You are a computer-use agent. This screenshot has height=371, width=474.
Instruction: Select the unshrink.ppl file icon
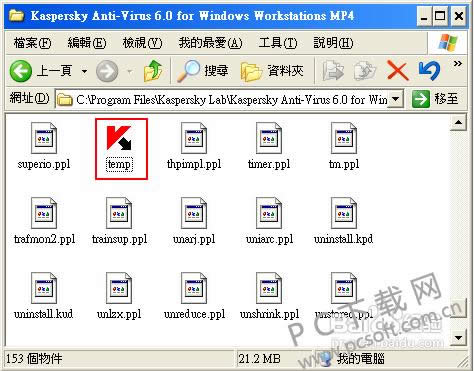(x=269, y=288)
